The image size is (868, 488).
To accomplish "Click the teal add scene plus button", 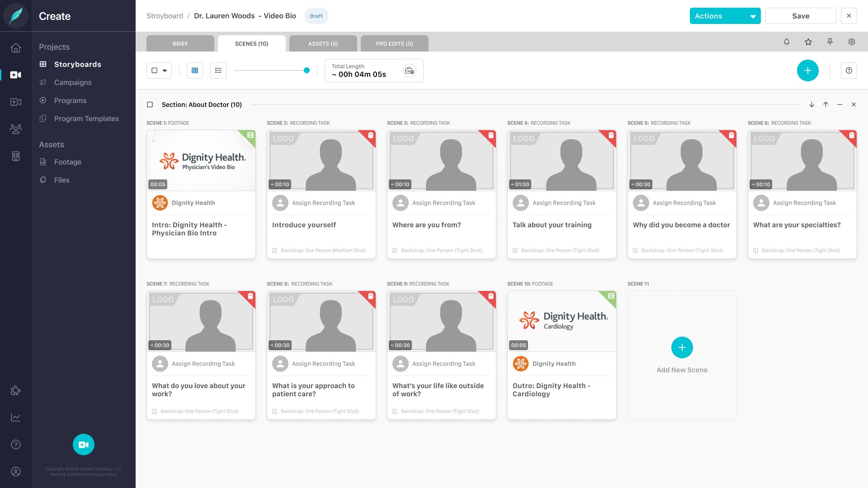I will [808, 70].
